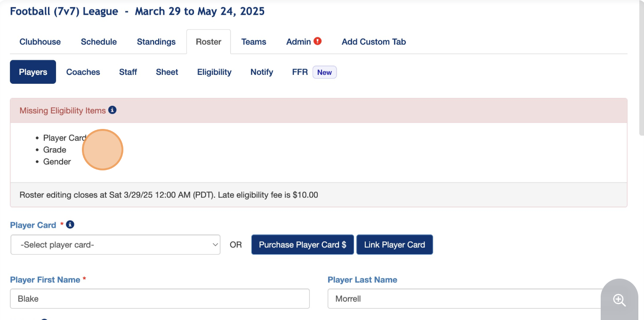
Task: Select the Add Custom Tab option
Action: point(374,42)
